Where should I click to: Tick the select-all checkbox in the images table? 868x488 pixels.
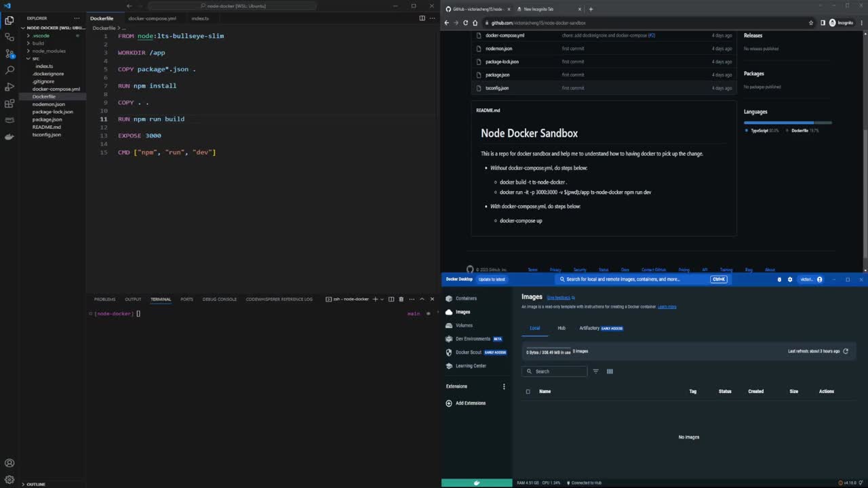click(528, 391)
